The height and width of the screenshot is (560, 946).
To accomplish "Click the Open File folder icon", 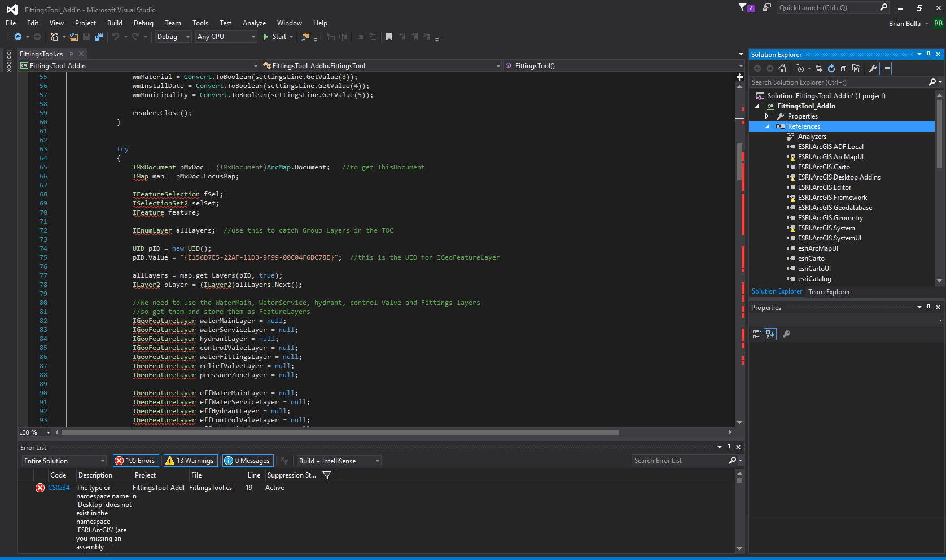I will pos(74,37).
